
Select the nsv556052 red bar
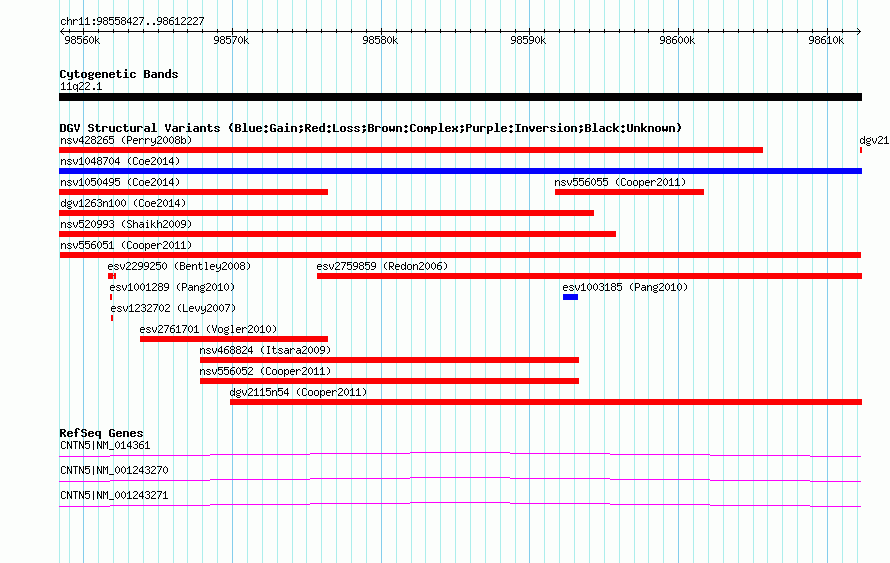pos(389,381)
